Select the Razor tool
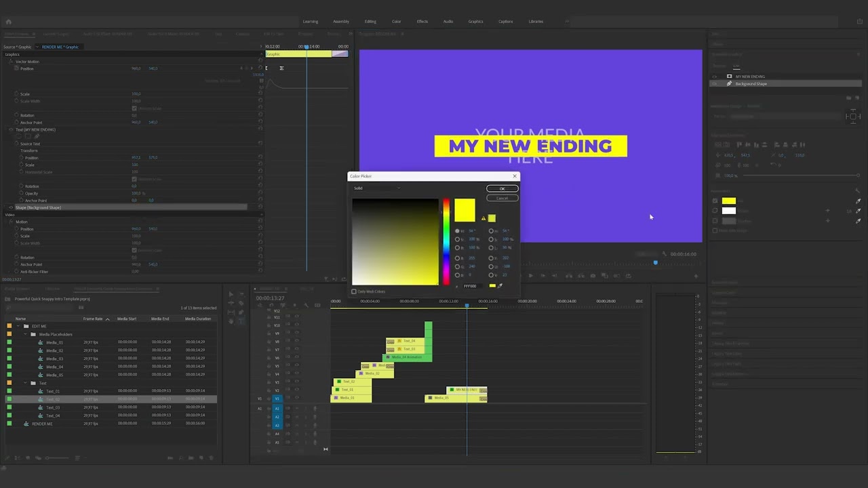The height and width of the screenshot is (488, 868). pos(241,303)
